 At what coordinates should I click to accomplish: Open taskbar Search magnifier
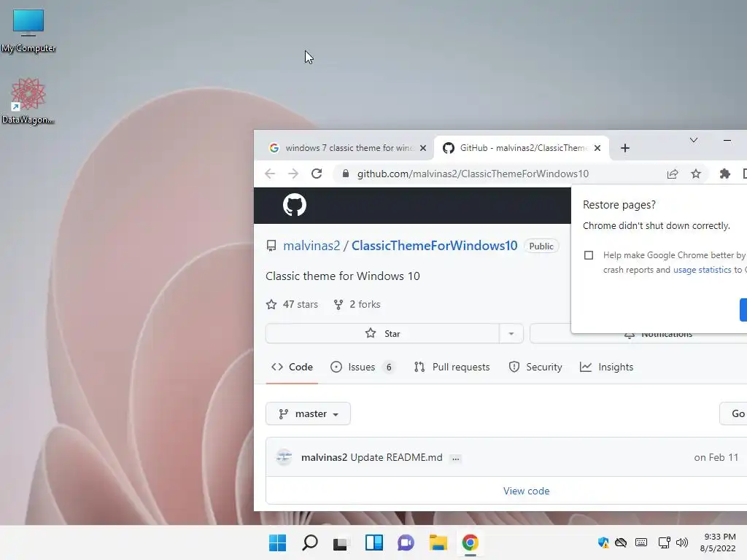(309, 542)
